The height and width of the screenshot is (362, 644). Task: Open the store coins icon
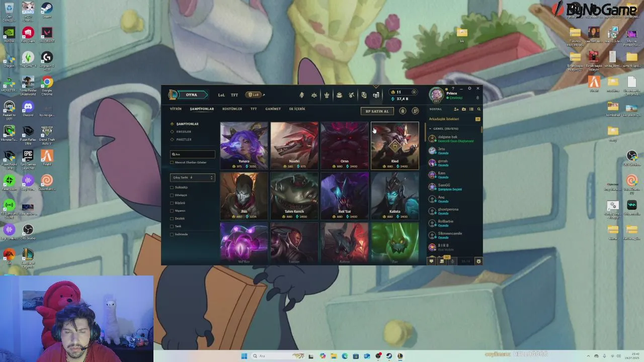click(x=376, y=95)
